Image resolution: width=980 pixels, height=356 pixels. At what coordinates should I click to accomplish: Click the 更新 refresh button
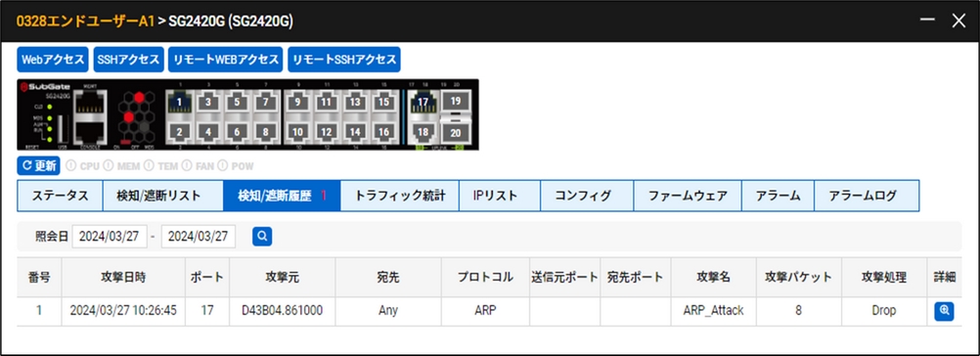click(x=39, y=166)
